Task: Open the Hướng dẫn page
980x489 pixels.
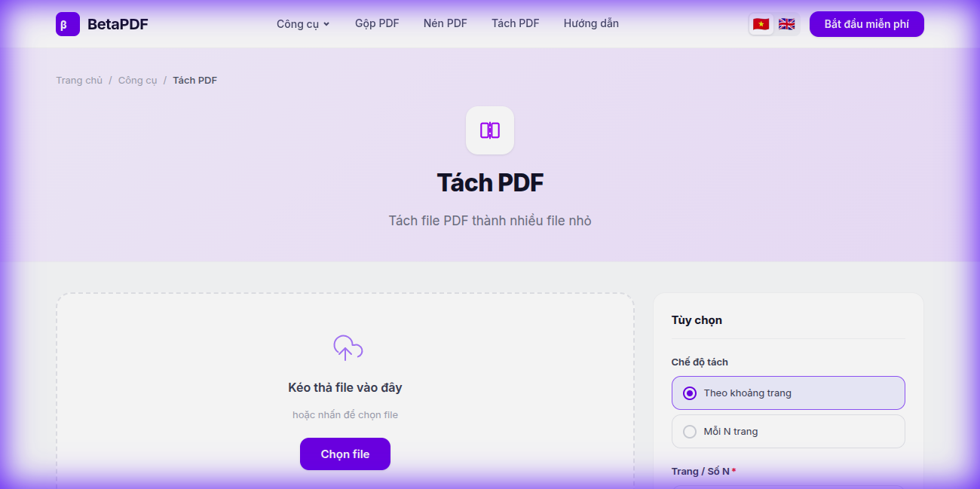Action: 591,23
